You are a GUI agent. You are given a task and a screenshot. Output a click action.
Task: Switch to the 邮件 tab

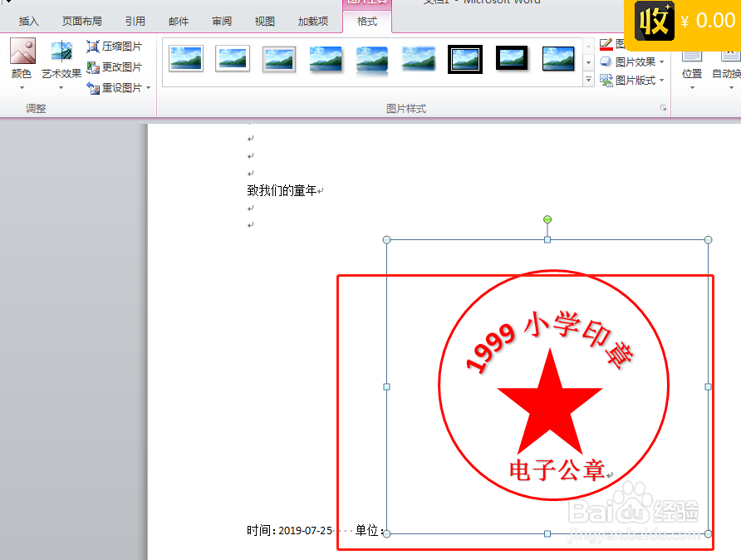coord(178,22)
